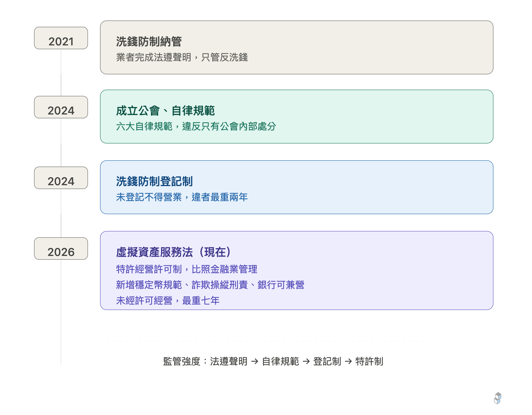This screenshot has width=532, height=415.
Task: Click the text 業者完成法遵聲明，只管反洗錢
Action: tap(182, 58)
